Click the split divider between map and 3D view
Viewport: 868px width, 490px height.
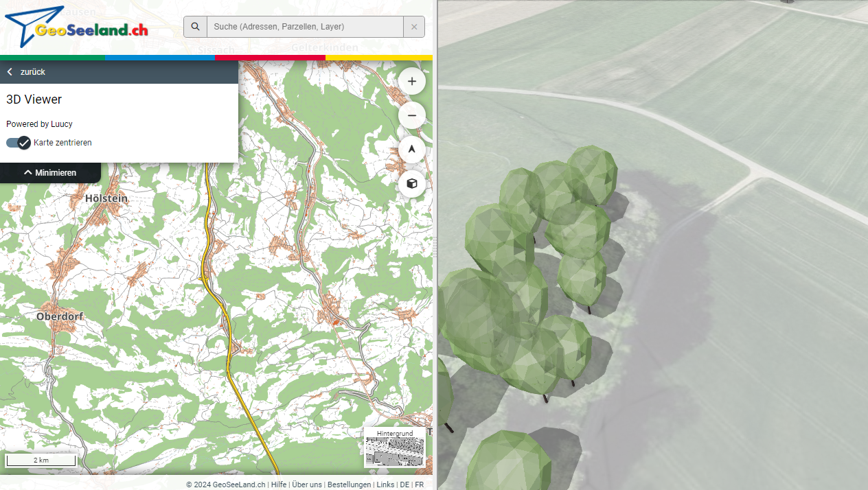[x=435, y=245]
